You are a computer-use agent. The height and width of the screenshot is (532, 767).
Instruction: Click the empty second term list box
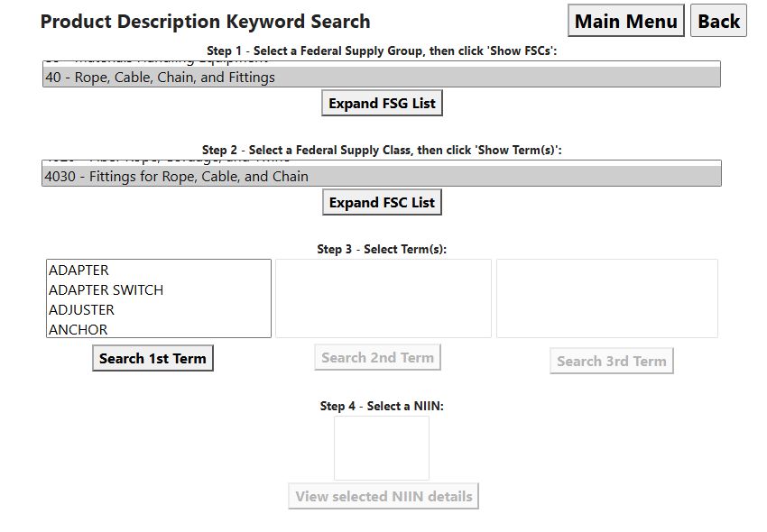pos(383,298)
